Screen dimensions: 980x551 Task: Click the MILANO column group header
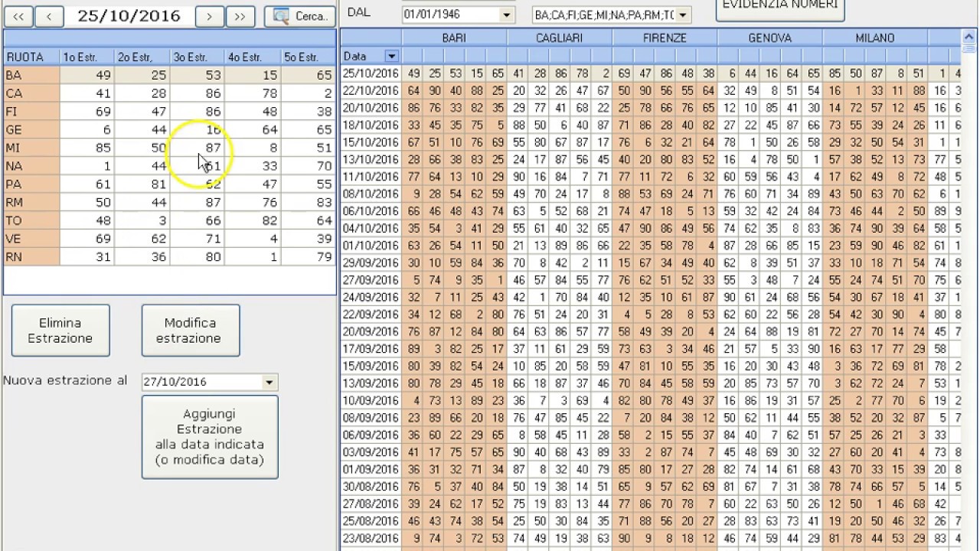coord(875,38)
